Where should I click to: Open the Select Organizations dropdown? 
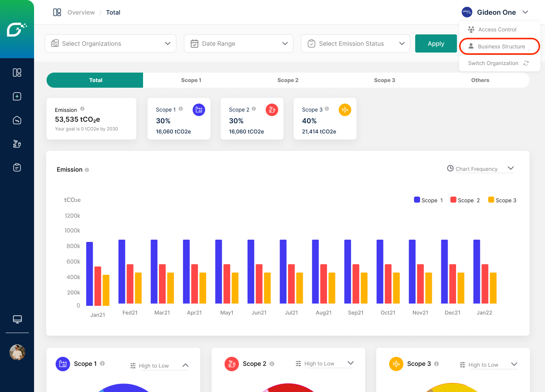(x=111, y=43)
